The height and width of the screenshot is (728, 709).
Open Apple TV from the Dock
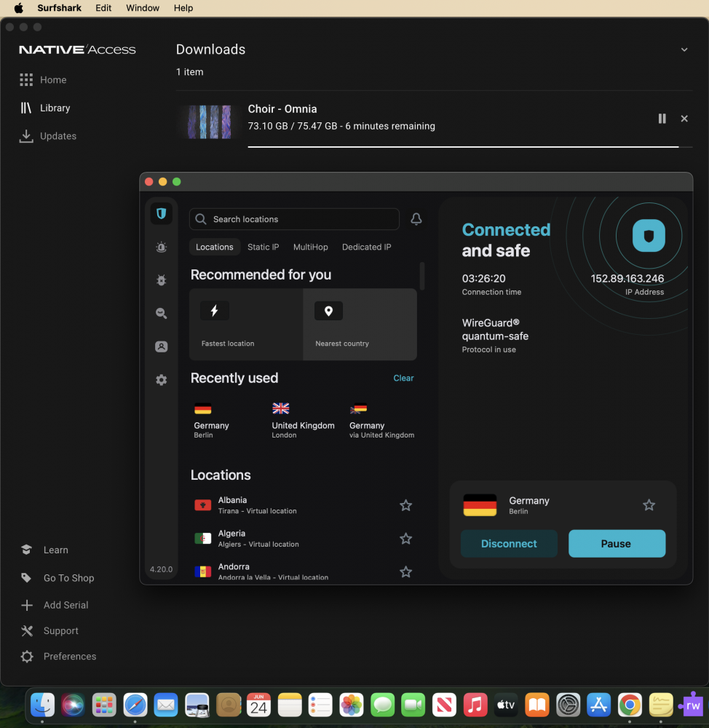pyautogui.click(x=506, y=705)
